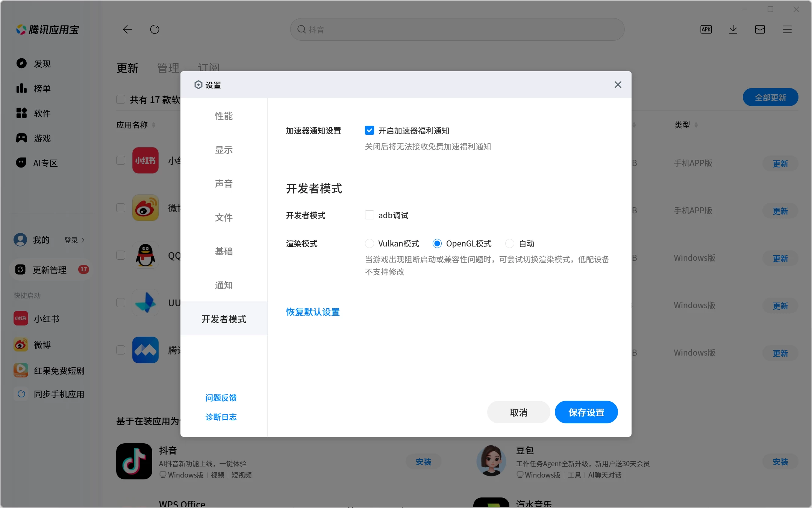
Task: Open the 软件 sidebar item
Action: [x=51, y=113]
